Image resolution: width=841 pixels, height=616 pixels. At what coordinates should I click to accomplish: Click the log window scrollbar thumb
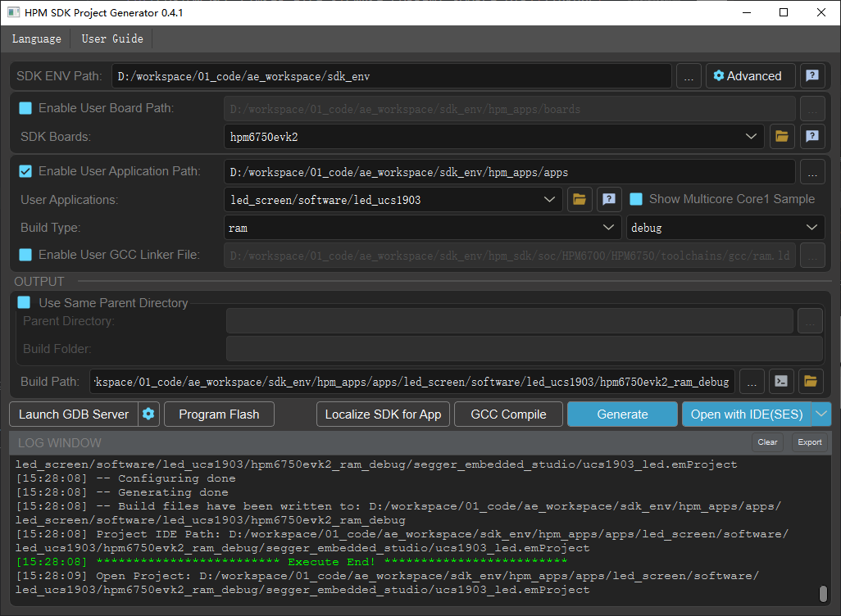(823, 594)
